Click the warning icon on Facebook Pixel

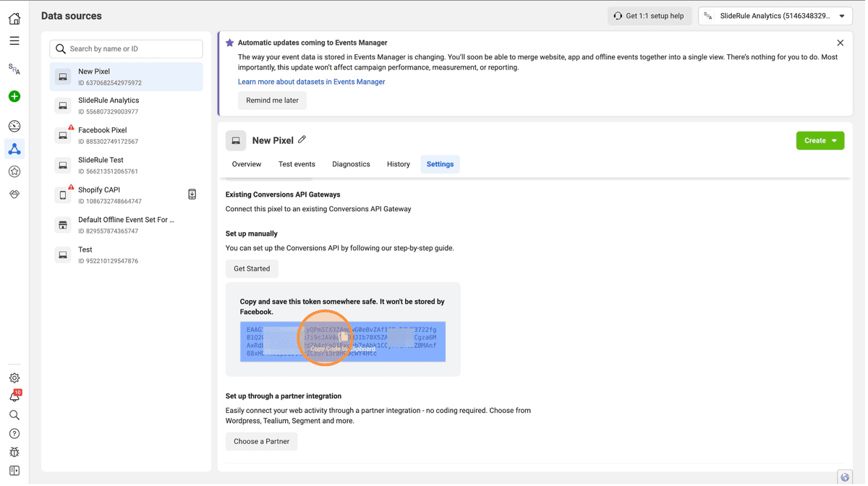click(x=71, y=128)
